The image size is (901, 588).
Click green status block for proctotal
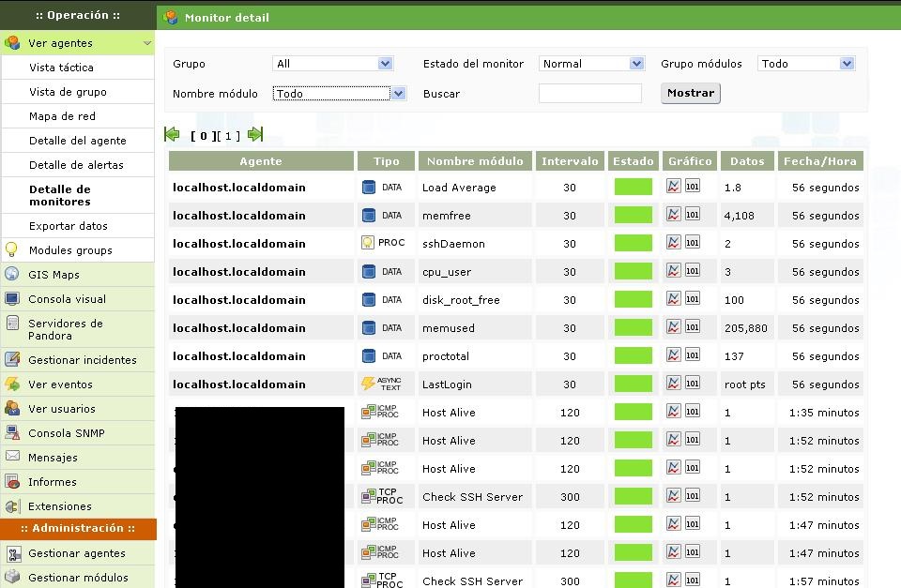tap(633, 355)
